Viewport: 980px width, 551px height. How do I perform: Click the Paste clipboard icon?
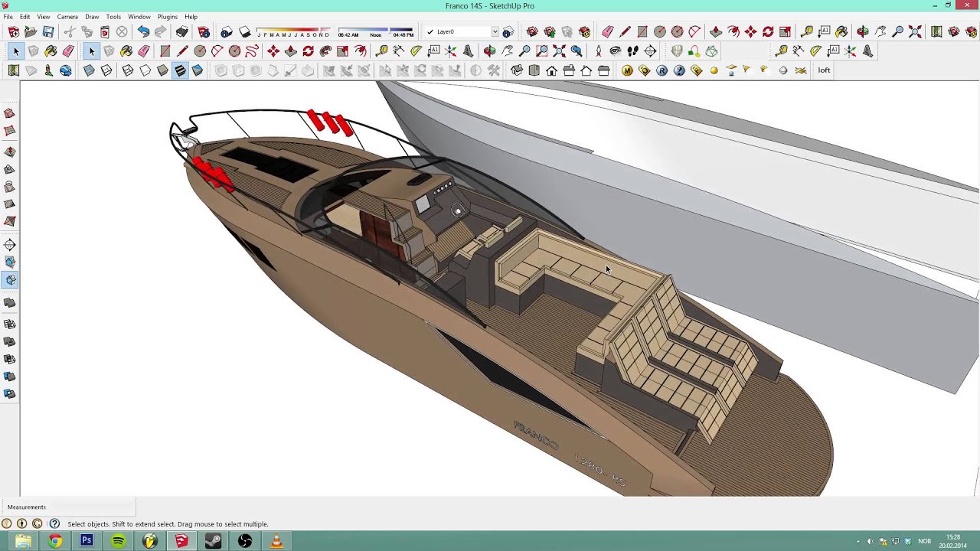105,31
